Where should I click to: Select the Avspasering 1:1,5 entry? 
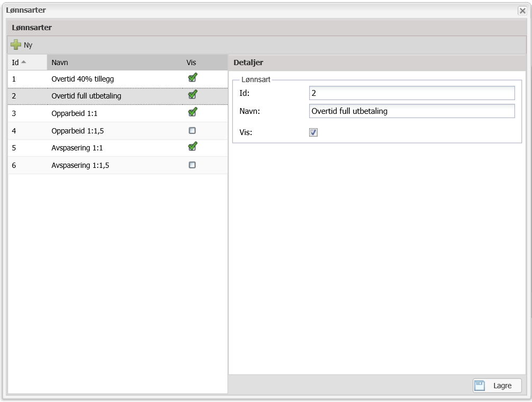(x=80, y=165)
